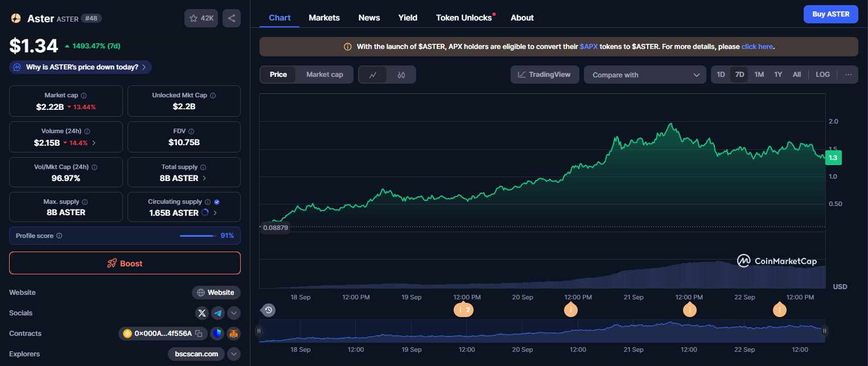
Task: Click the left handle of the range selector
Action: click(x=259, y=330)
